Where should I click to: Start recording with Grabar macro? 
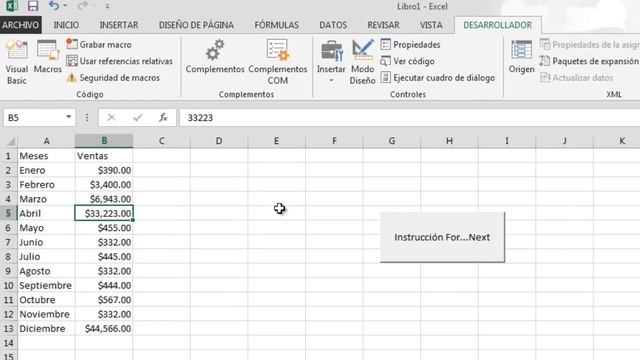tap(99, 44)
